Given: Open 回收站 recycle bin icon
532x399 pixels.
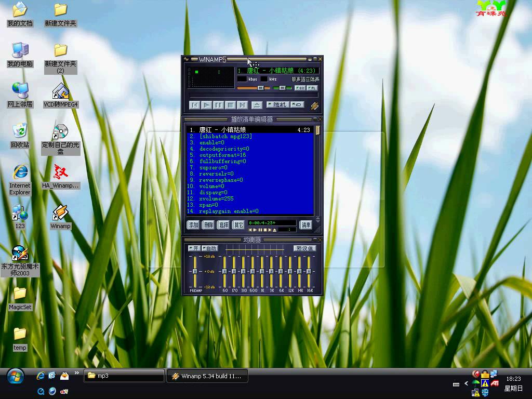Looking at the screenshot, I should click(x=20, y=136).
